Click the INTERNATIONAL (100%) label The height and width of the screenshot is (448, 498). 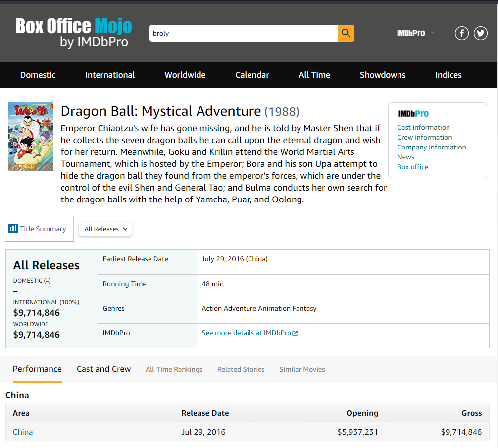coord(46,302)
